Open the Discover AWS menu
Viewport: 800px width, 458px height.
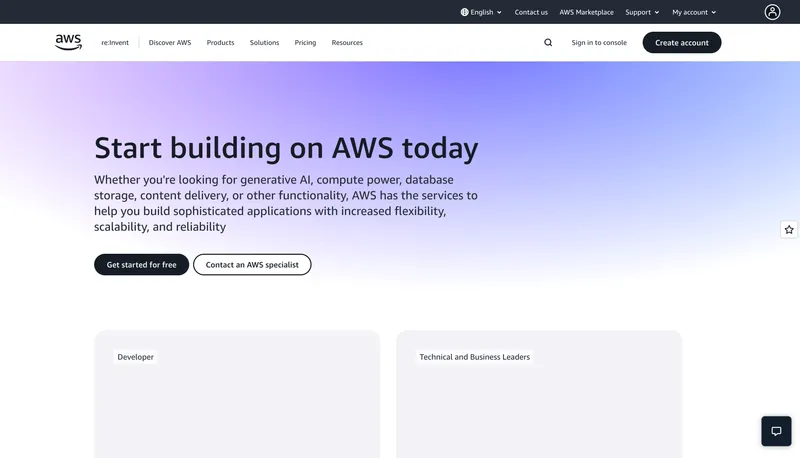[x=170, y=43]
